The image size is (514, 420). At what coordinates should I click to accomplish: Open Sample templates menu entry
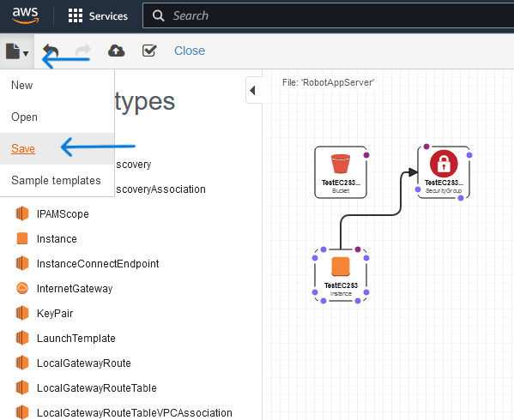(x=57, y=180)
